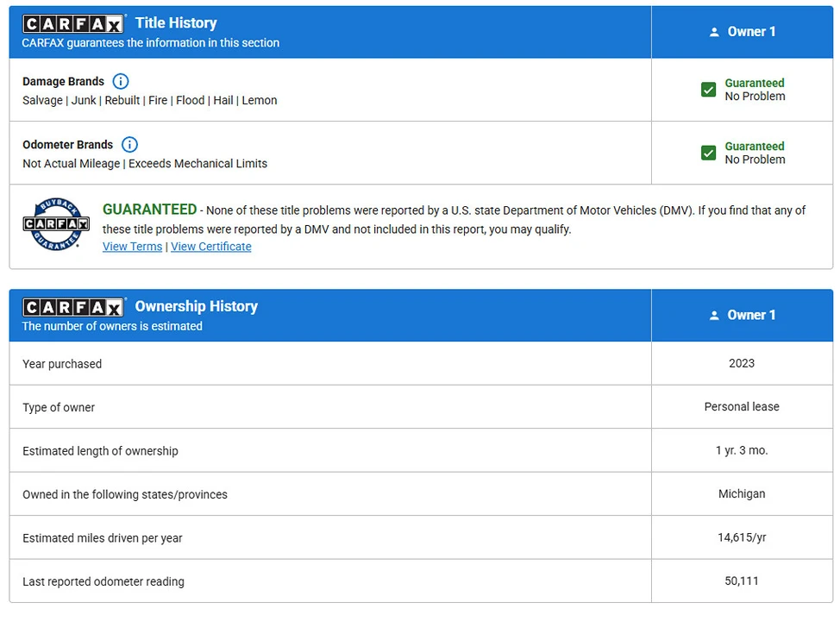The width and height of the screenshot is (840, 621).
Task: Click the Damage Brands info icon
Action: point(121,81)
